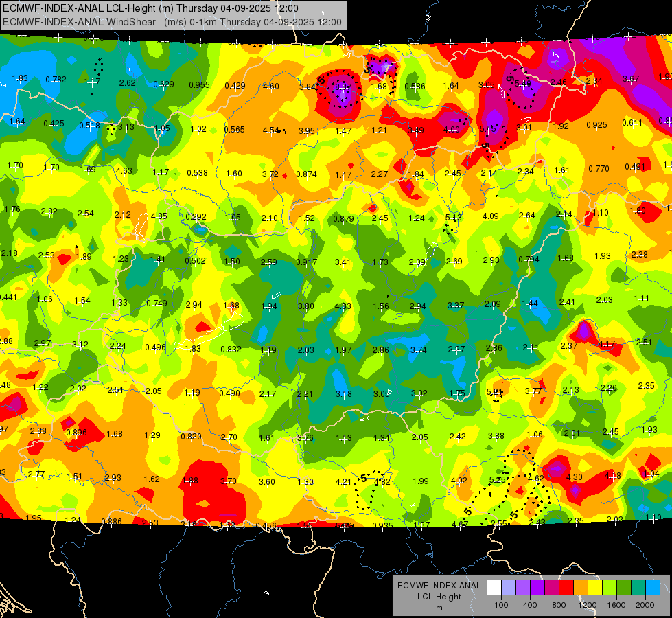Click the wind shear value 0.518

tap(89, 126)
